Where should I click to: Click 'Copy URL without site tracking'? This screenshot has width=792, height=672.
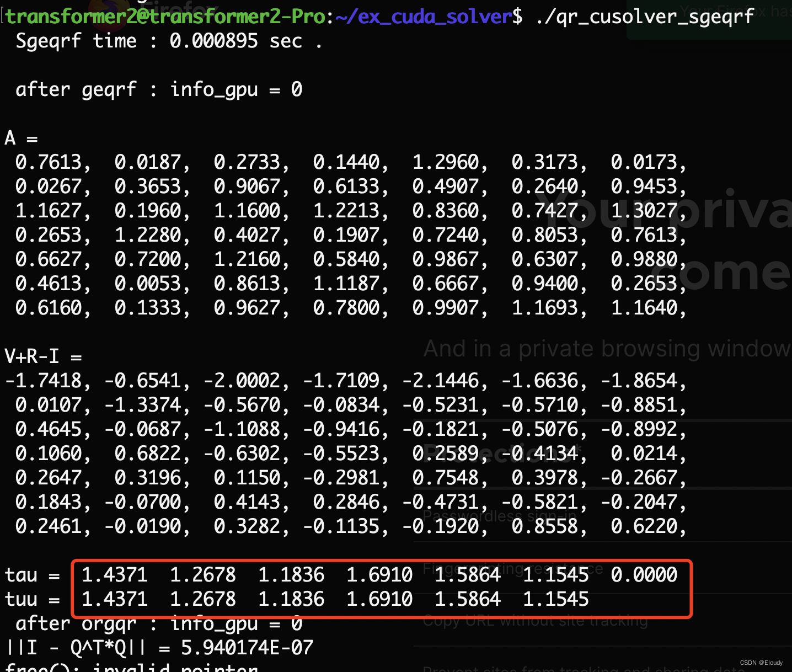point(535,620)
